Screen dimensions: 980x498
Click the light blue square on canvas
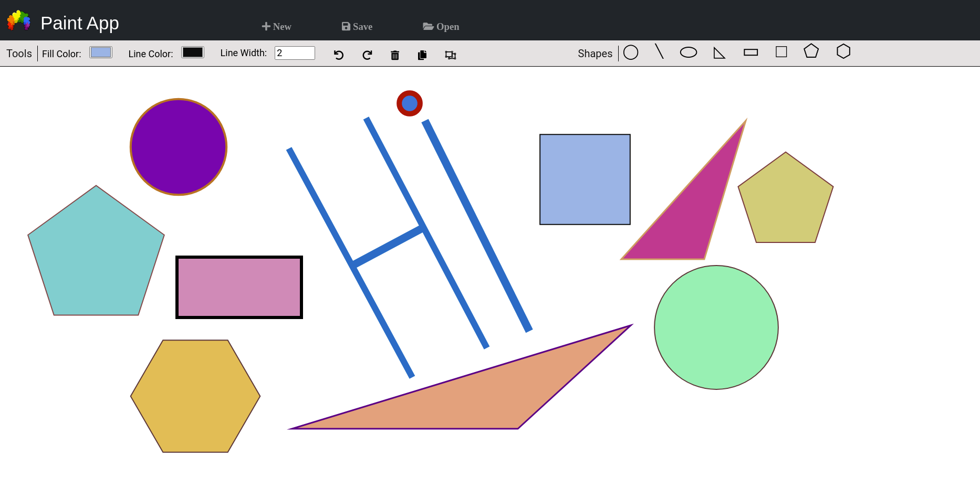[x=585, y=179]
